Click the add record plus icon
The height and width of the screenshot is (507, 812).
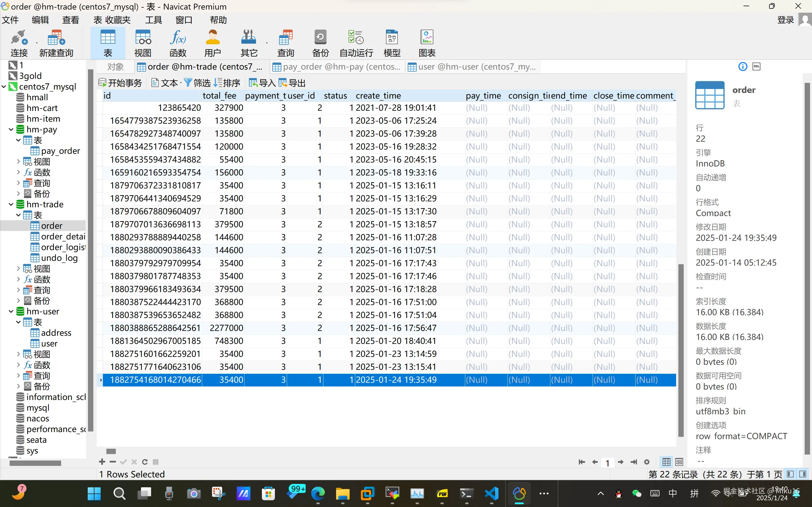[x=102, y=462]
